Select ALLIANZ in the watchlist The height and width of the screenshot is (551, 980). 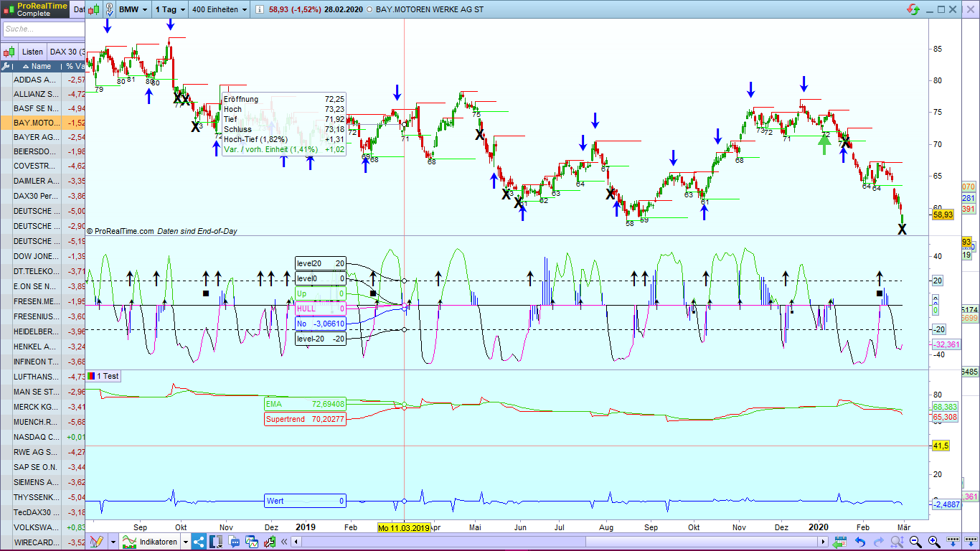point(43,94)
